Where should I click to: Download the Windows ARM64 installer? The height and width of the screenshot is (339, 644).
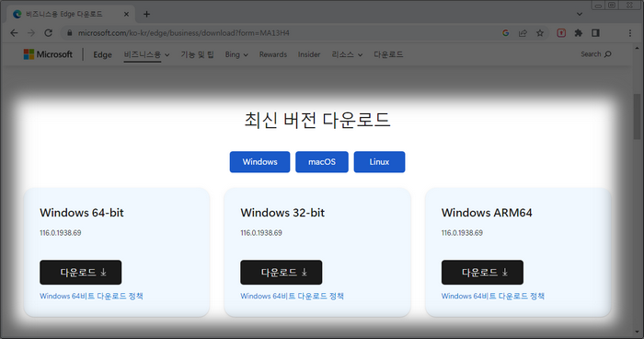click(482, 272)
